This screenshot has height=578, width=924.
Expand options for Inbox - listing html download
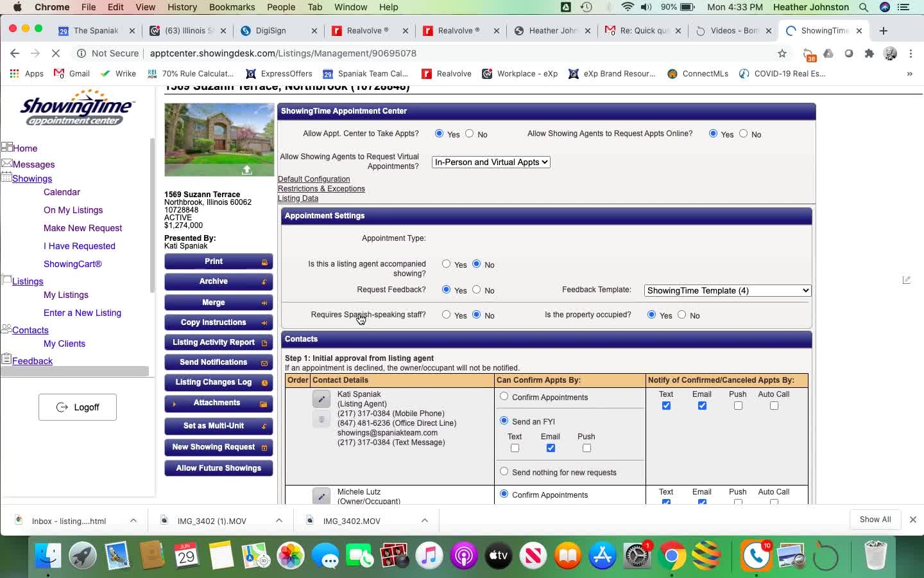[133, 520]
